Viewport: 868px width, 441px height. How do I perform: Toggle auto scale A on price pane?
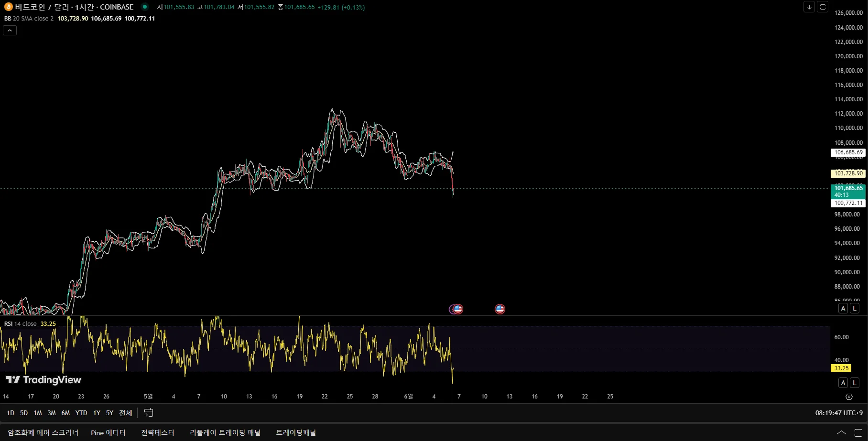(843, 308)
